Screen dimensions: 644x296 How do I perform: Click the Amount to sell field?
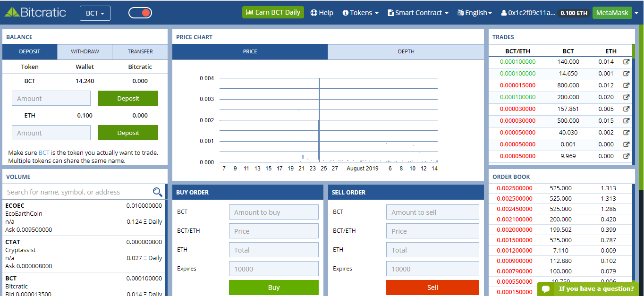click(432, 212)
